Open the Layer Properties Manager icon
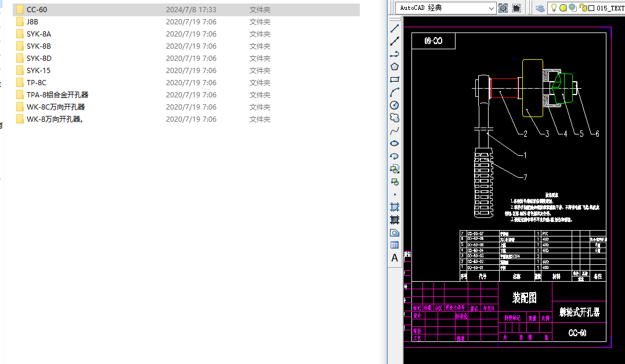Viewport: 625px width, 364px height. tap(540, 8)
